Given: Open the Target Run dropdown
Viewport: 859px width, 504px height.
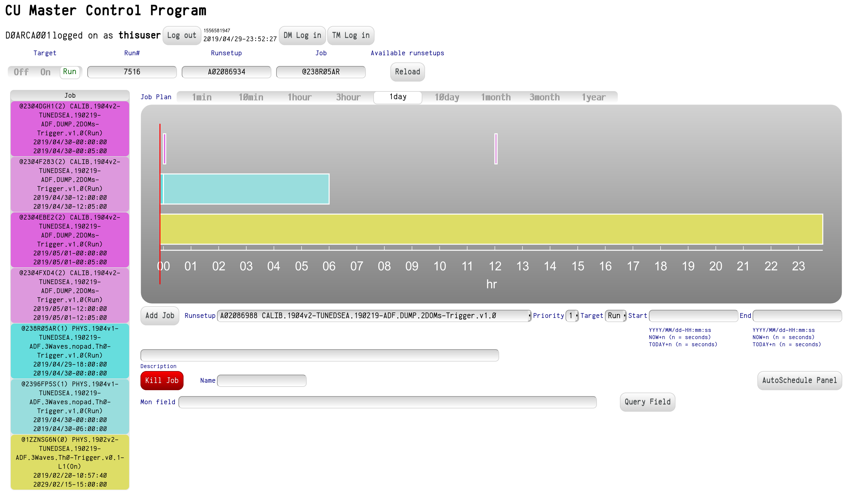Looking at the screenshot, I should click(615, 315).
